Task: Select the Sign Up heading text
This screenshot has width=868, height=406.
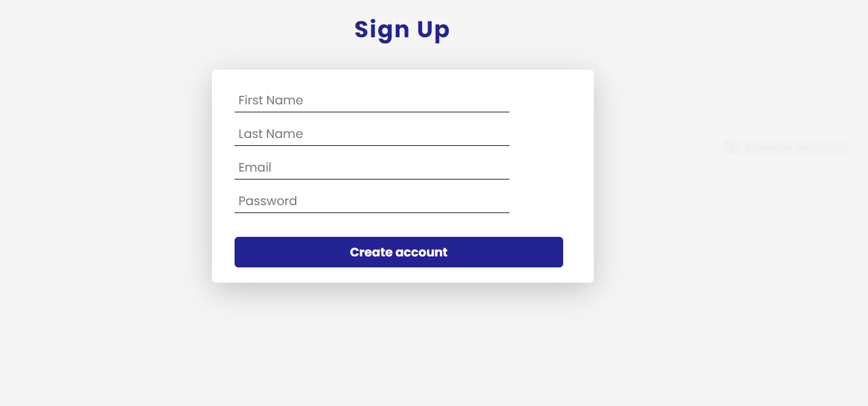Action: tap(402, 29)
